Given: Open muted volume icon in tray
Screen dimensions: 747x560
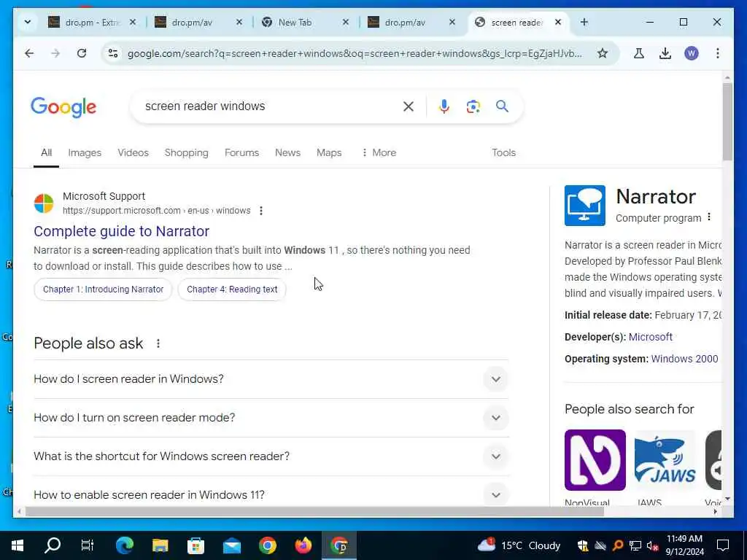Looking at the screenshot, I should click(652, 545).
